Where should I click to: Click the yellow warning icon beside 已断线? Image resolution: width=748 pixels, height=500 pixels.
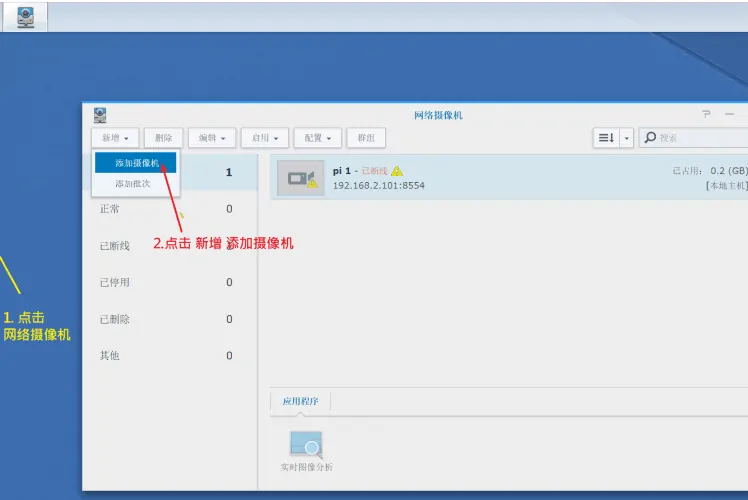click(397, 171)
